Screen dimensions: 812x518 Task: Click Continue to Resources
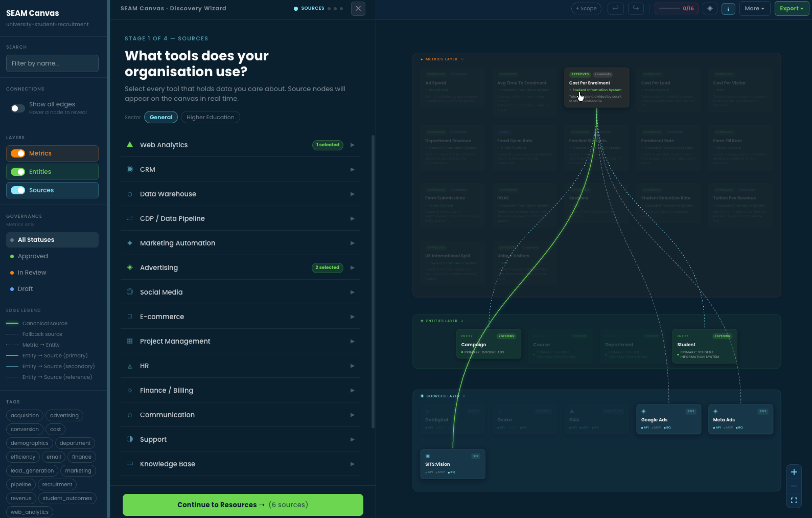242,504
